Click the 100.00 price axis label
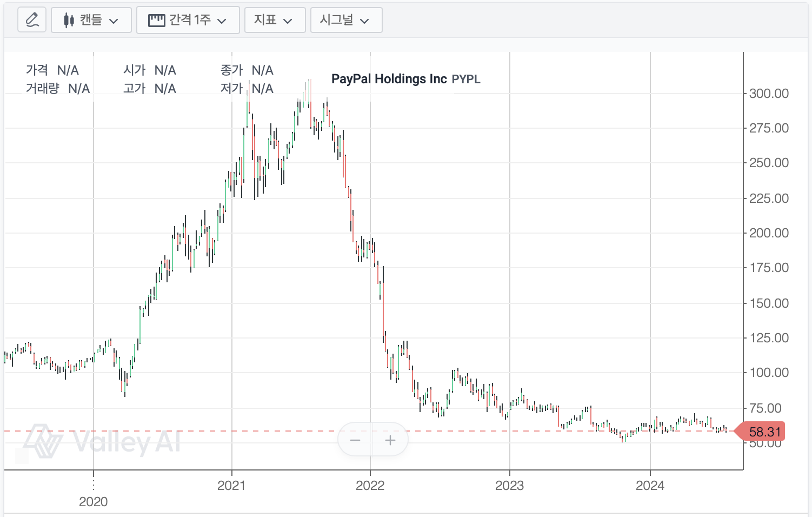This screenshot has width=812, height=517. pyautogui.click(x=768, y=373)
